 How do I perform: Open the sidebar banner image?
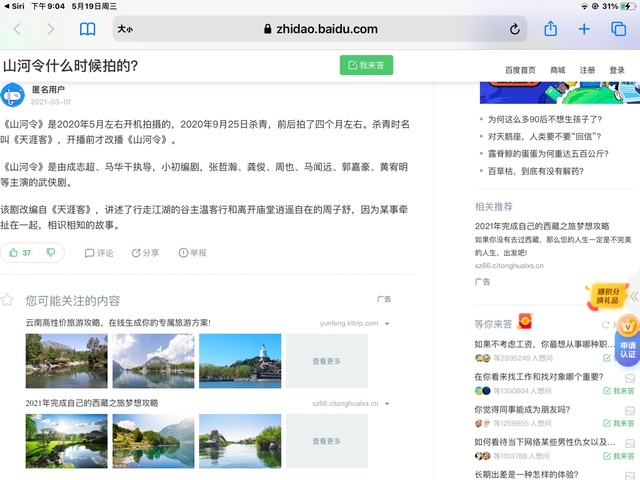point(560,93)
